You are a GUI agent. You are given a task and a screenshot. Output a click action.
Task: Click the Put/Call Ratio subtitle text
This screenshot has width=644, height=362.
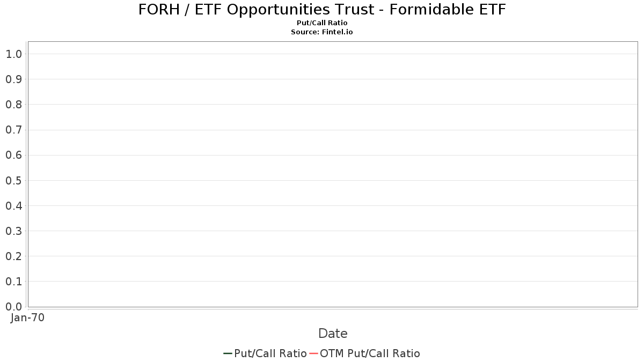(322, 23)
